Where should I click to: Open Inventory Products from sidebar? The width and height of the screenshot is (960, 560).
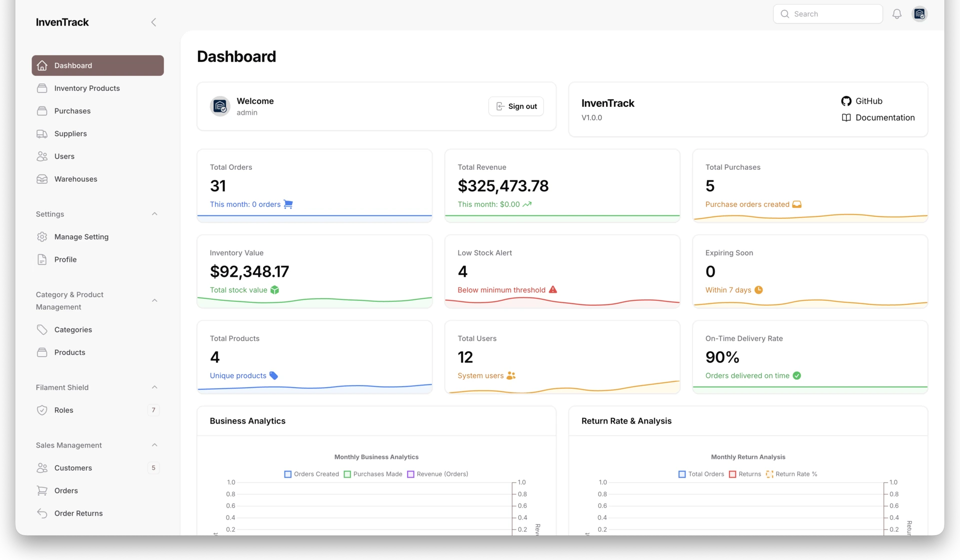coord(97,88)
